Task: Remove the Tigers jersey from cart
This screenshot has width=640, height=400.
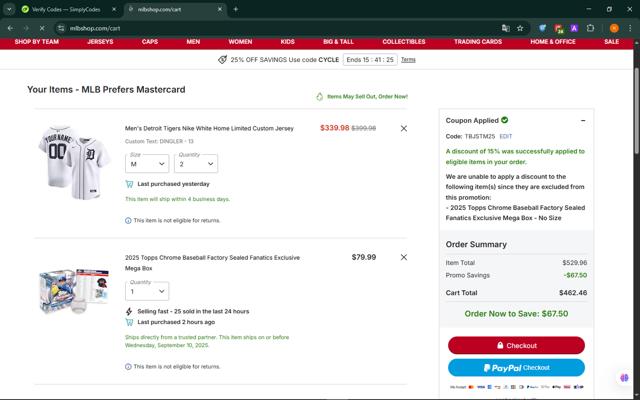Action: point(404,128)
